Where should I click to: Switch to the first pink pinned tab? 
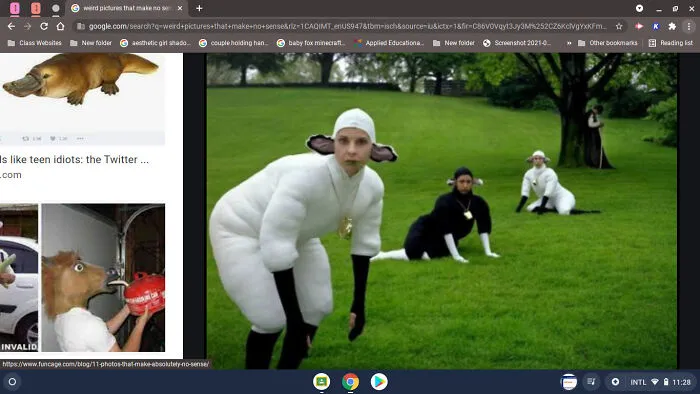click(15, 8)
